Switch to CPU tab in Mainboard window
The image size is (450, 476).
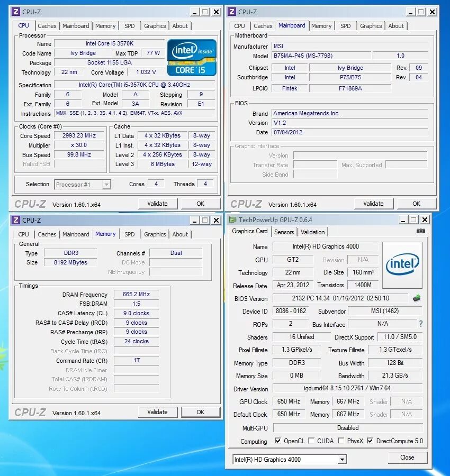pos(239,26)
